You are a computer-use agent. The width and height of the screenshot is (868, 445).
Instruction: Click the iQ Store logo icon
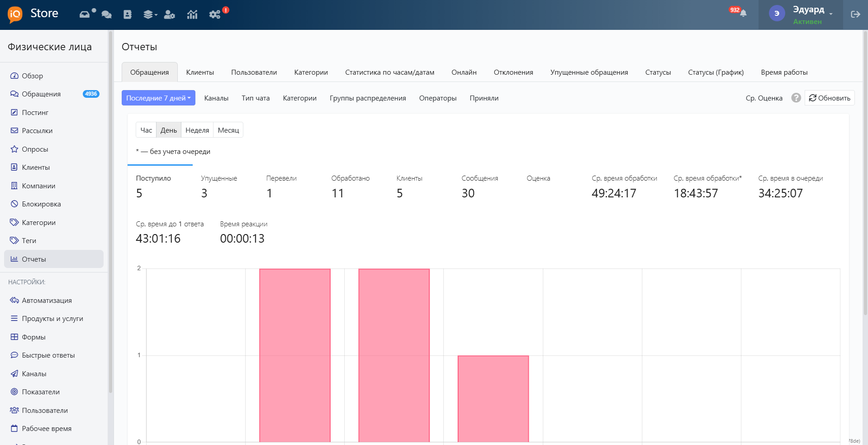point(15,14)
